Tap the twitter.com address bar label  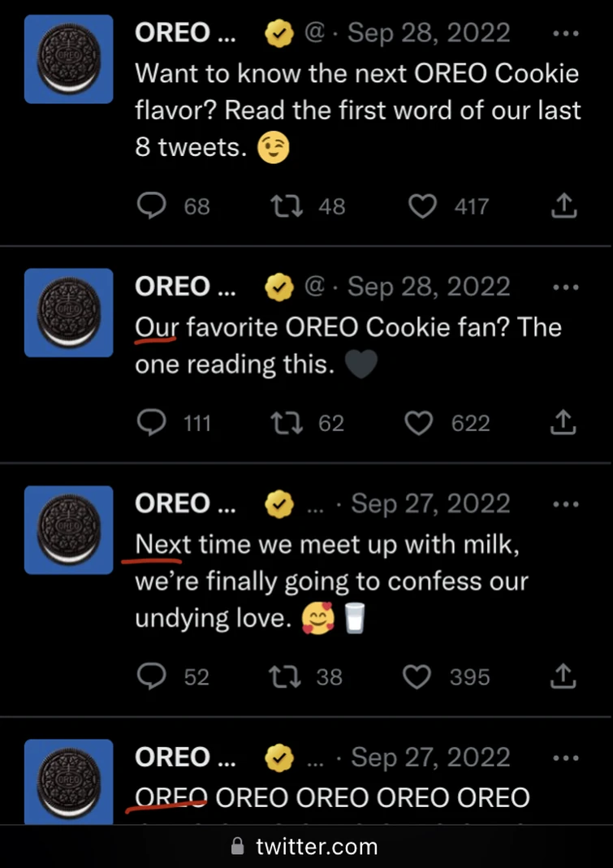coord(317,846)
